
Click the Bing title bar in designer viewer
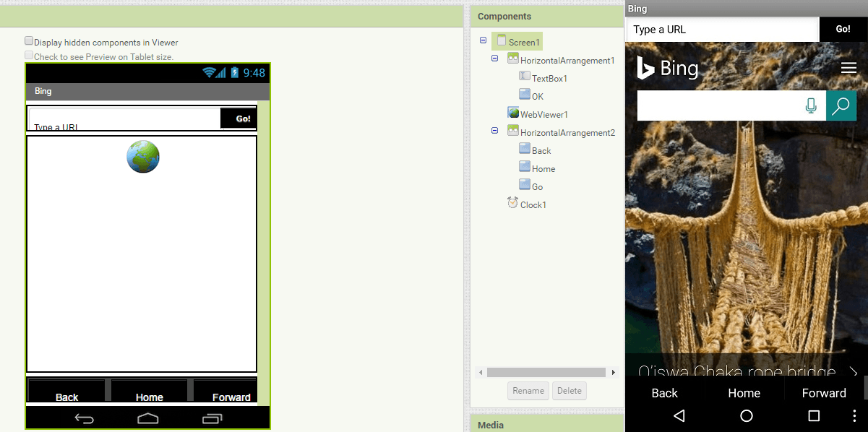[x=147, y=92]
